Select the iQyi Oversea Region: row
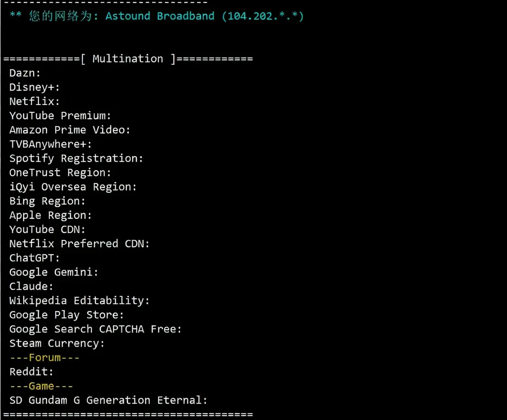Viewport: 507px width, 420px height. coord(73,187)
